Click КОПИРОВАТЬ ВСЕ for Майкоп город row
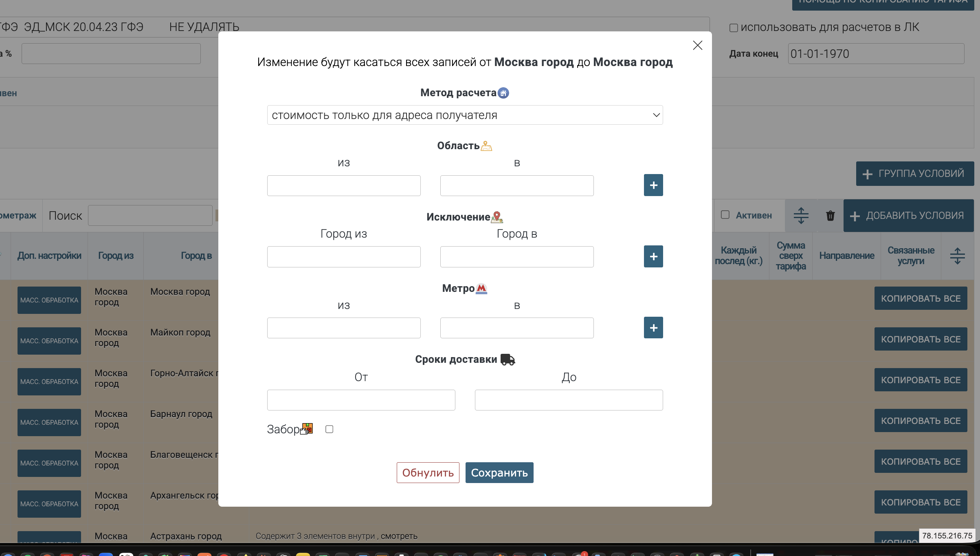980x556 pixels. 921,339
